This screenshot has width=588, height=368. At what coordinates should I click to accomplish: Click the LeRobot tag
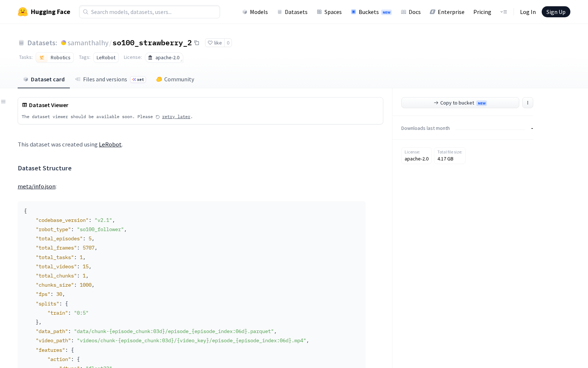tap(106, 57)
